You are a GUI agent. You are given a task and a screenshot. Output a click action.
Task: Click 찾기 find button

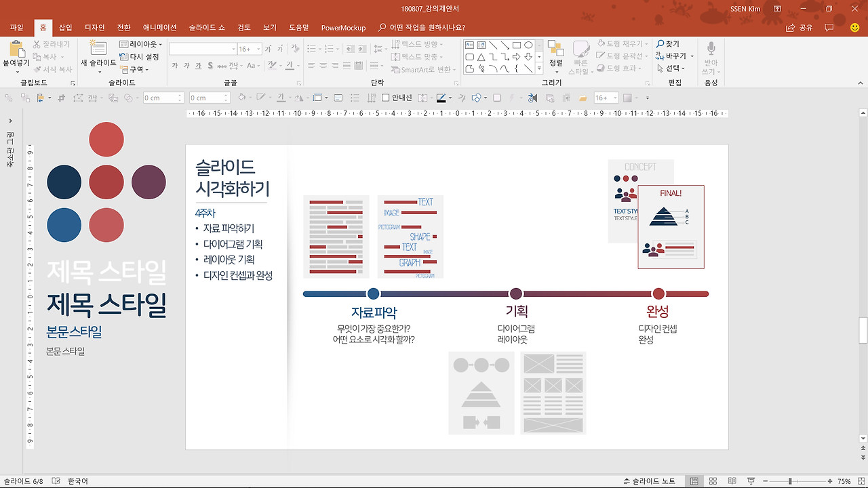tap(668, 44)
